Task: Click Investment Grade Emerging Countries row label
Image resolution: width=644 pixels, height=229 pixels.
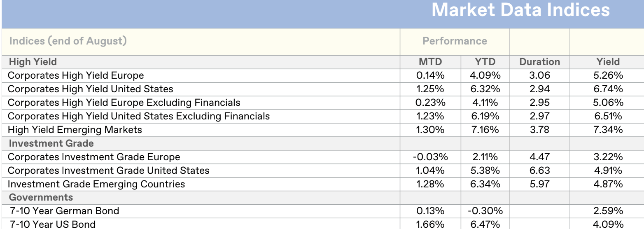Action: click(96, 184)
